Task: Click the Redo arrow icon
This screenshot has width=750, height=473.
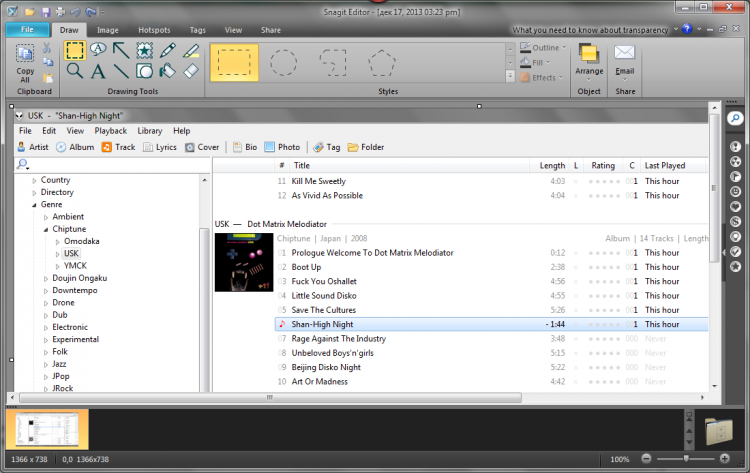Action: 90,11
